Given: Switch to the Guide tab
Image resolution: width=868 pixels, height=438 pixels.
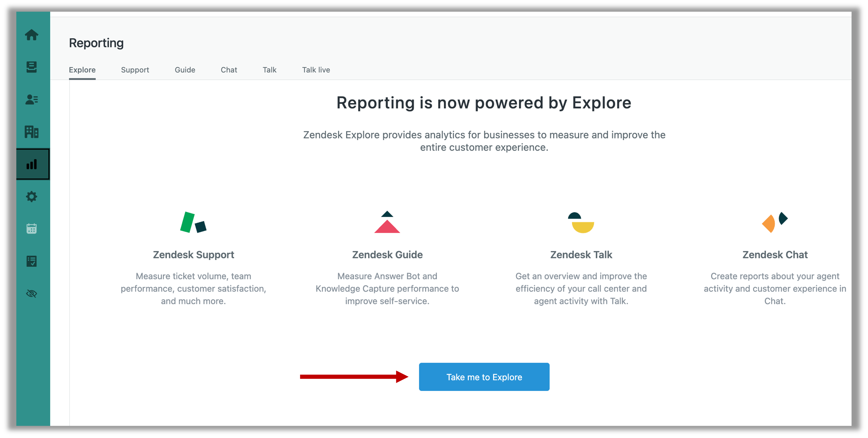Looking at the screenshot, I should pos(185,70).
